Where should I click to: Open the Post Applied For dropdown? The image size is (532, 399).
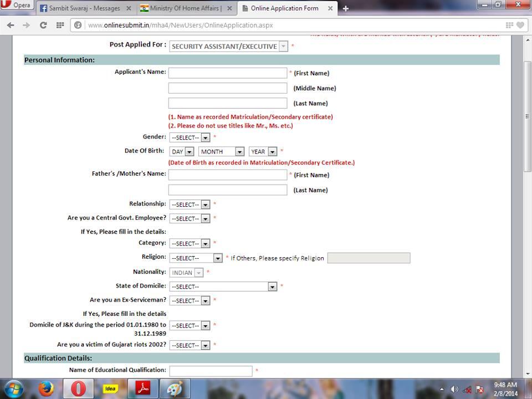(x=229, y=47)
